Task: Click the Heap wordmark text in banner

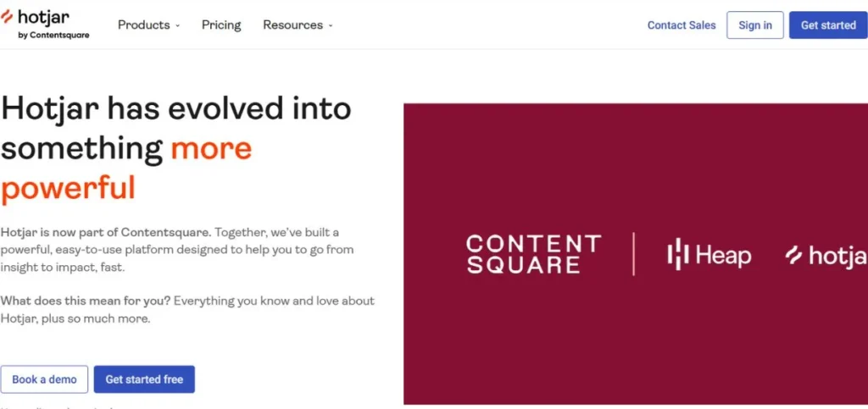Action: pos(723,255)
